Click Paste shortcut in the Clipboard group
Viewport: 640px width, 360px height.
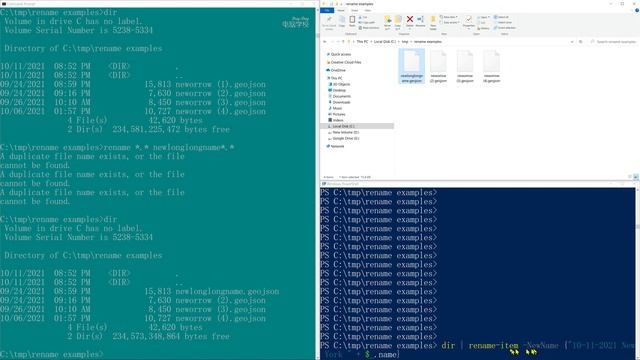click(x=369, y=28)
